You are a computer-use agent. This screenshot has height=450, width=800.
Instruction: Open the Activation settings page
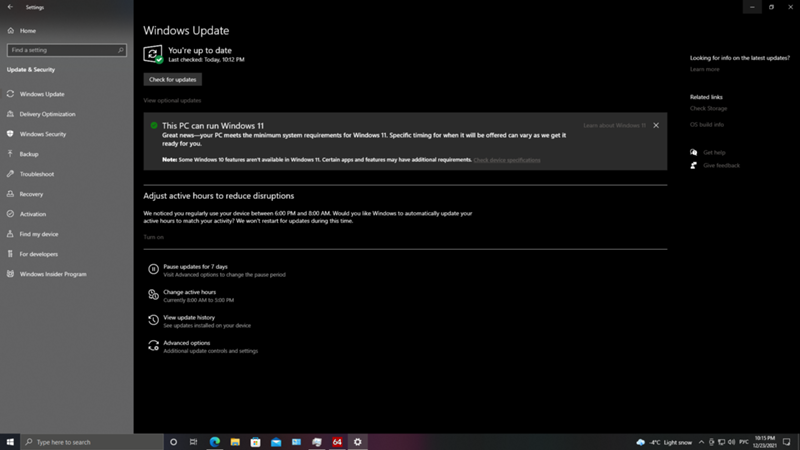tap(33, 214)
